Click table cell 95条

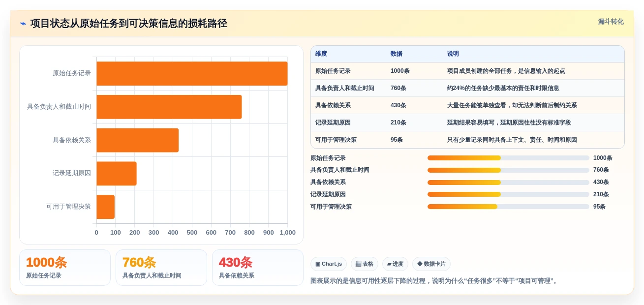point(397,140)
